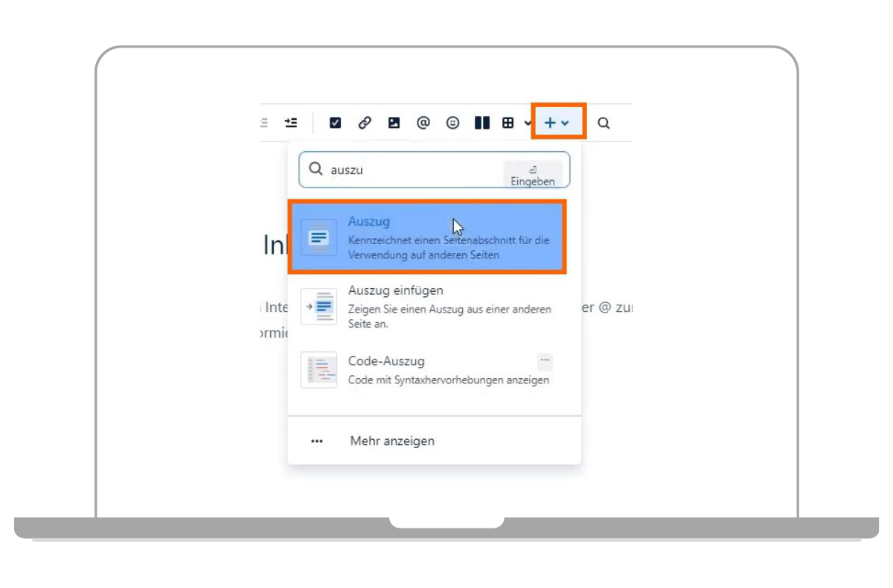Image resolution: width=893 pixels, height=588 pixels.
Task: Open the plus insert dropdown
Action: point(557,123)
